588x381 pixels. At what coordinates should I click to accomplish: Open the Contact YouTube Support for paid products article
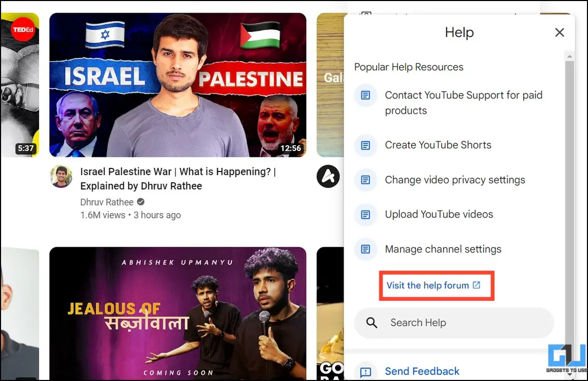[x=464, y=103]
